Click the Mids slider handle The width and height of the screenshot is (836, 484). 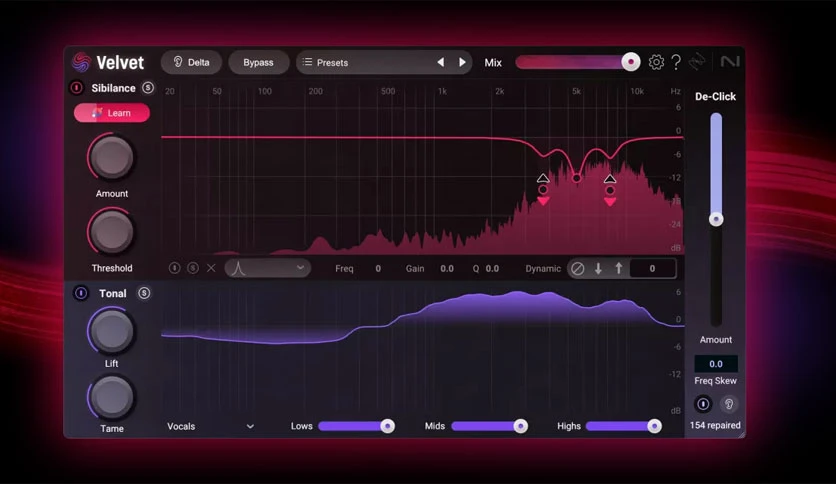click(520, 426)
